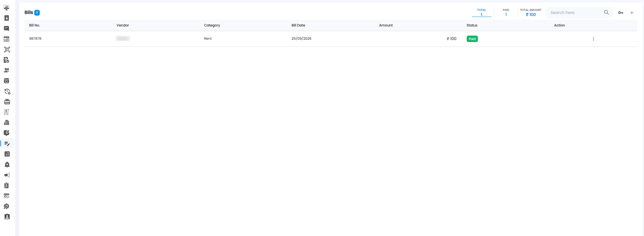Image resolution: width=644 pixels, height=236 pixels.
Task: Open the stacked documents icon in sidebar
Action: click(6, 123)
